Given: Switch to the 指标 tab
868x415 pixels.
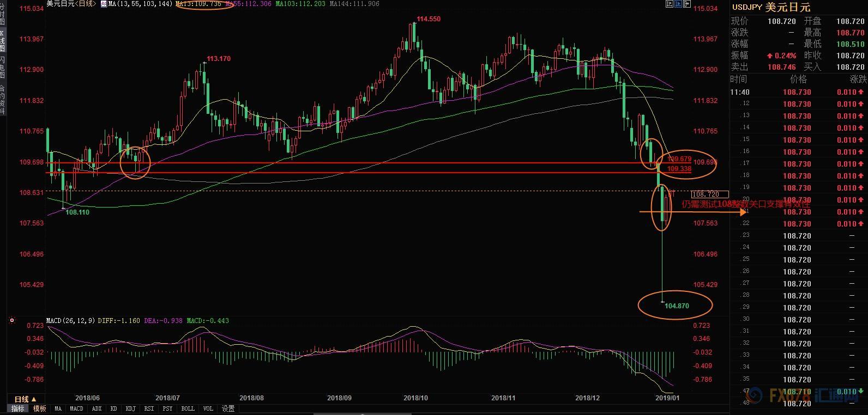Looking at the screenshot, I should tap(18, 408).
